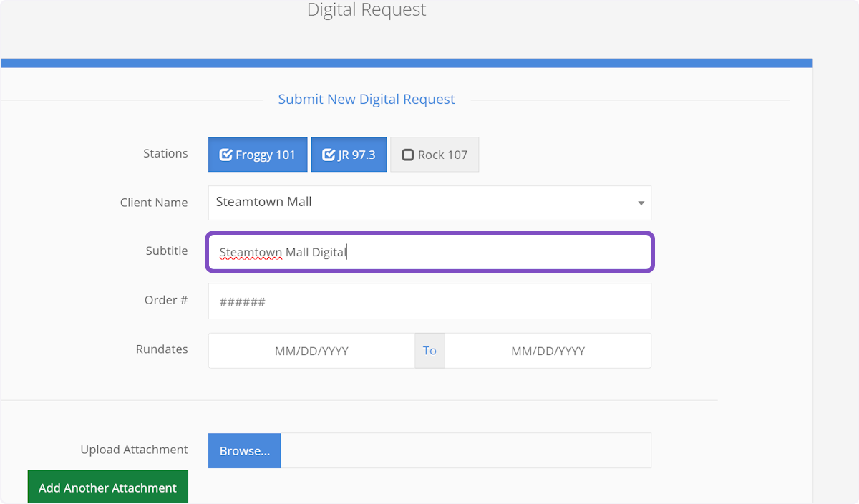Click the Upload Attachment label

point(134,450)
